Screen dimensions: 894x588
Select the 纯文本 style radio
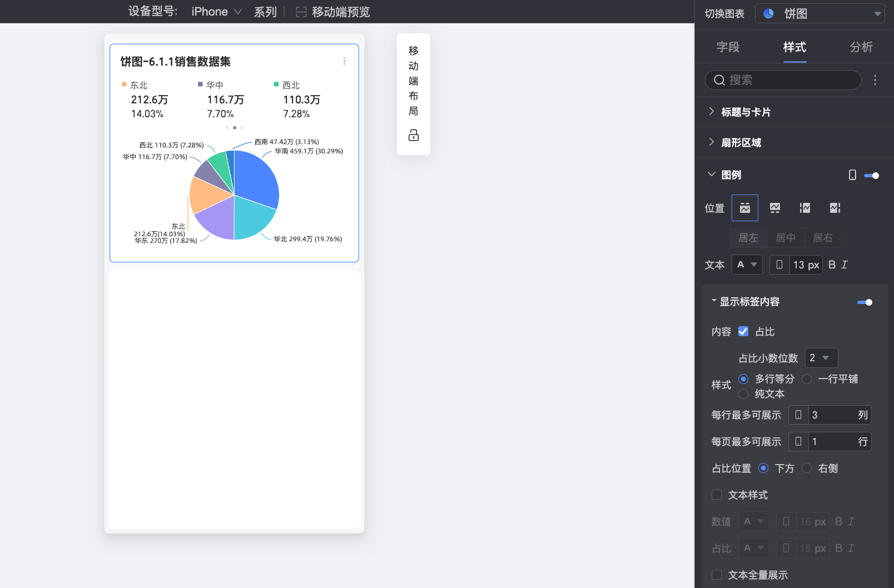coord(743,394)
